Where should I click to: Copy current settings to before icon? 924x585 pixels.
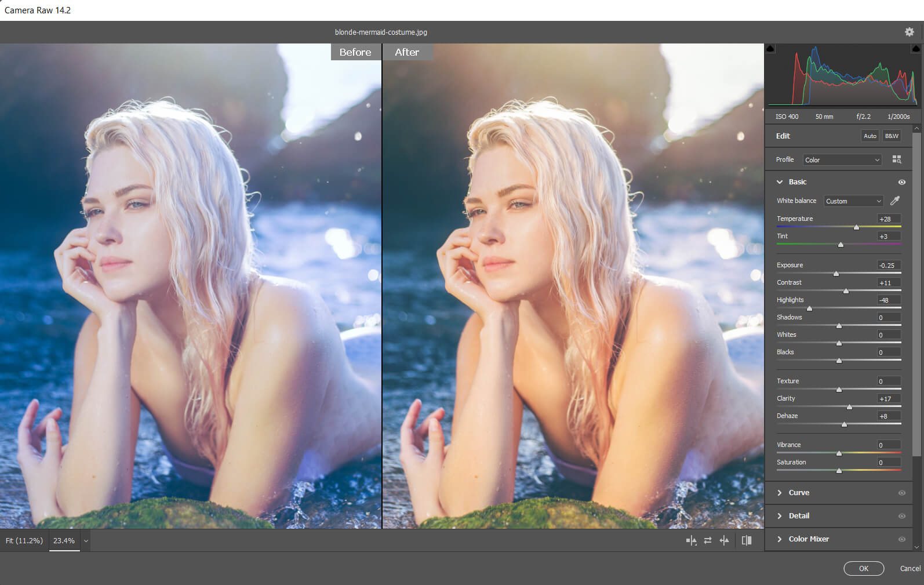click(x=725, y=540)
